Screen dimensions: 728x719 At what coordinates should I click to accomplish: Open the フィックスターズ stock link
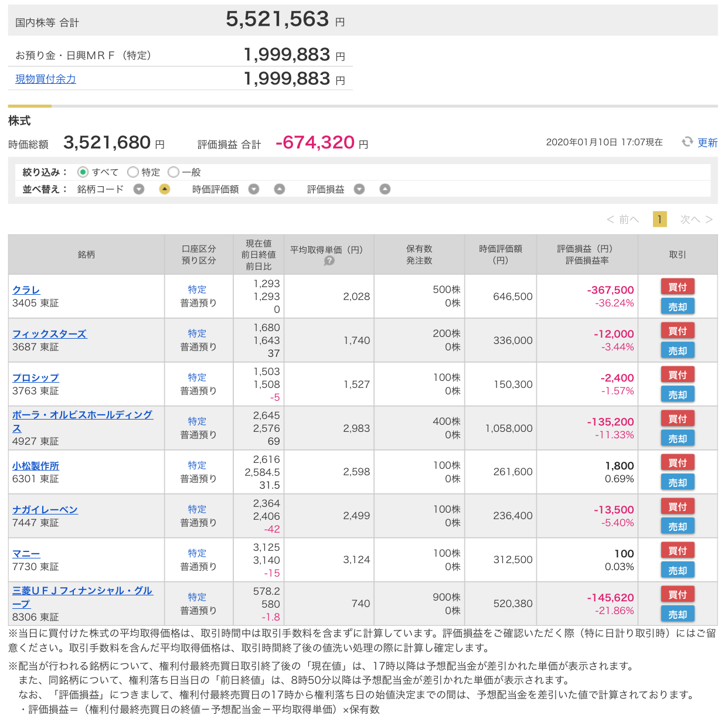(x=49, y=334)
